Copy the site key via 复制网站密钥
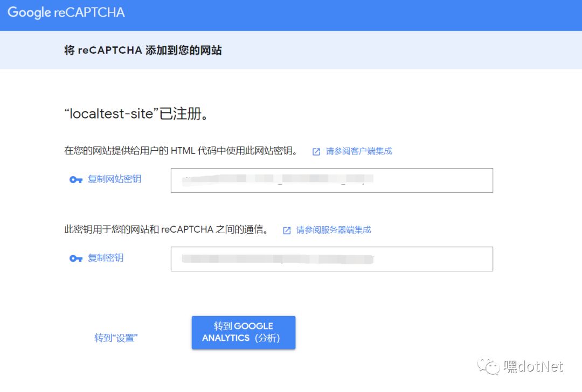The image size is (582, 392). pyautogui.click(x=114, y=179)
